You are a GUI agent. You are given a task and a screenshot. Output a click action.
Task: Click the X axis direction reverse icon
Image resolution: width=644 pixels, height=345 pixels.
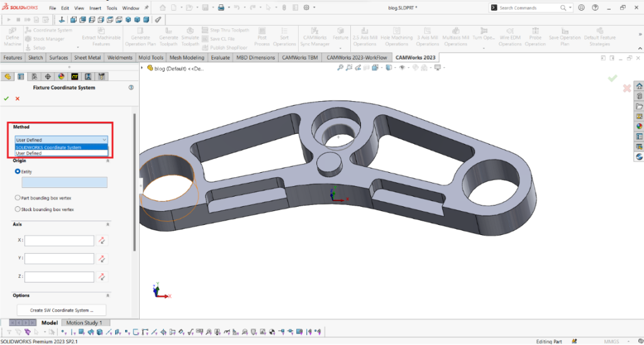tap(102, 241)
